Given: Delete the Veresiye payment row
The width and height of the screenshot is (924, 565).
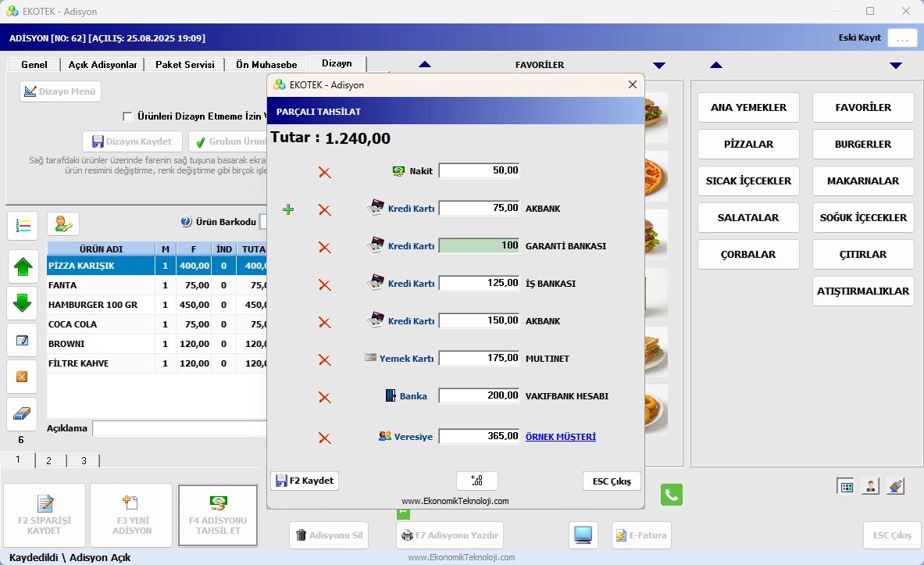Looking at the screenshot, I should [x=324, y=438].
